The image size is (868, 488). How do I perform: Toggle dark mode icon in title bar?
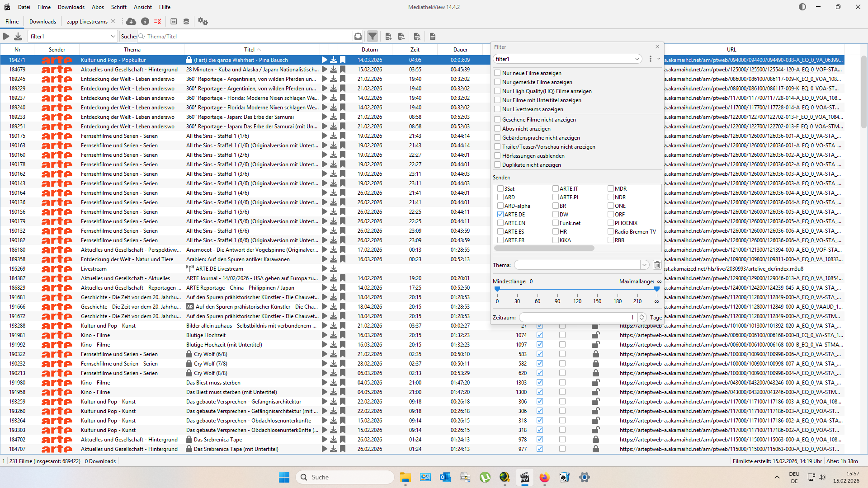[x=802, y=7]
